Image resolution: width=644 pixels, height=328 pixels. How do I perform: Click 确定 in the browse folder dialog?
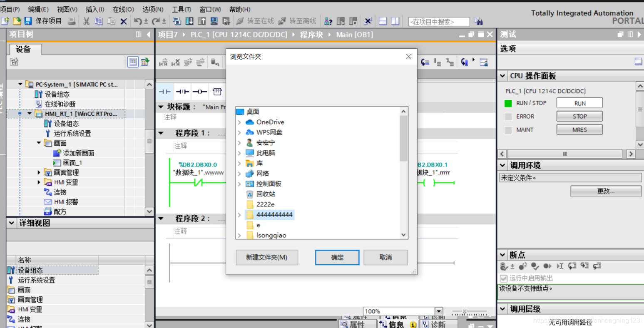tap(337, 257)
